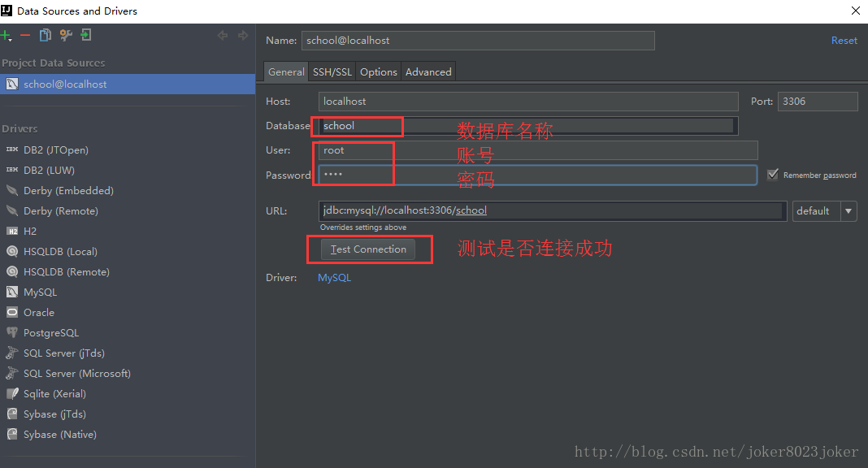The height and width of the screenshot is (468, 868).
Task: Click the HSQLDB (Local) driver icon
Action: [x=12, y=251]
